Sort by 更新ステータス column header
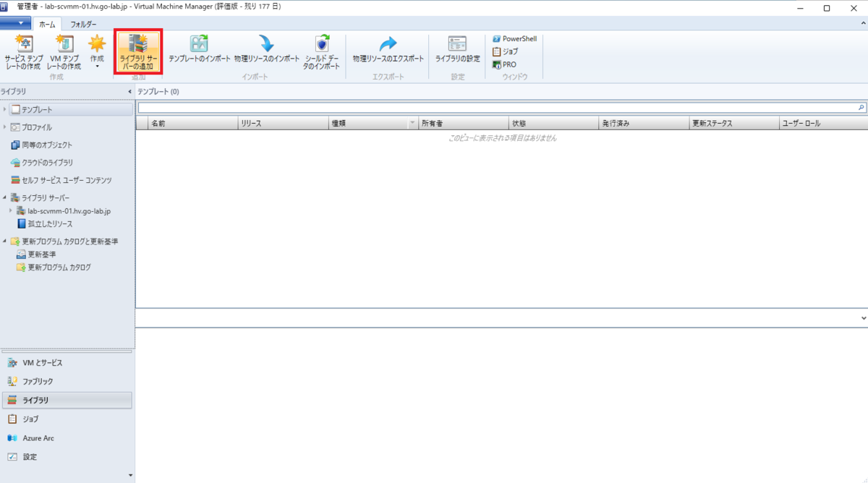The width and height of the screenshot is (868, 483). click(x=734, y=124)
